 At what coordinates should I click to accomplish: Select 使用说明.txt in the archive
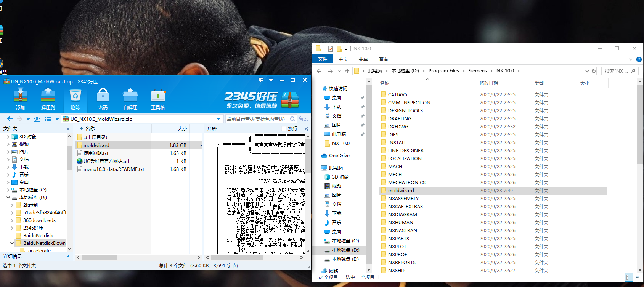click(96, 153)
